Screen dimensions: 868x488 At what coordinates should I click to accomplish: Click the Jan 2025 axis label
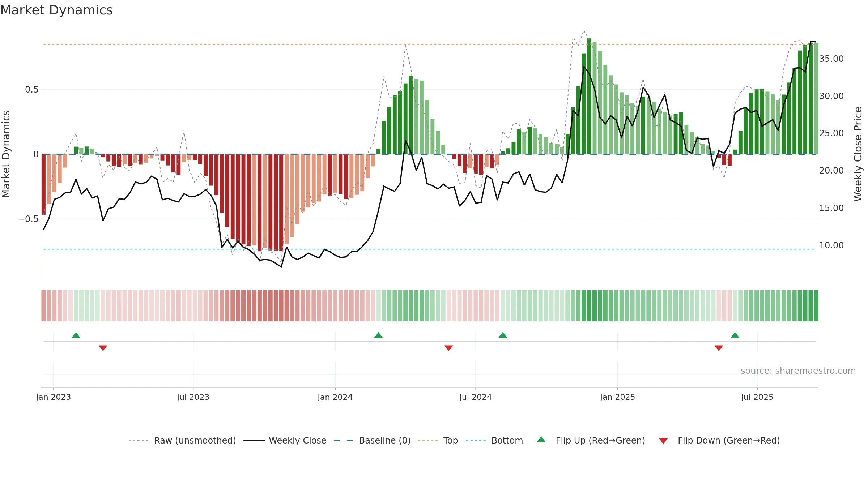click(617, 397)
